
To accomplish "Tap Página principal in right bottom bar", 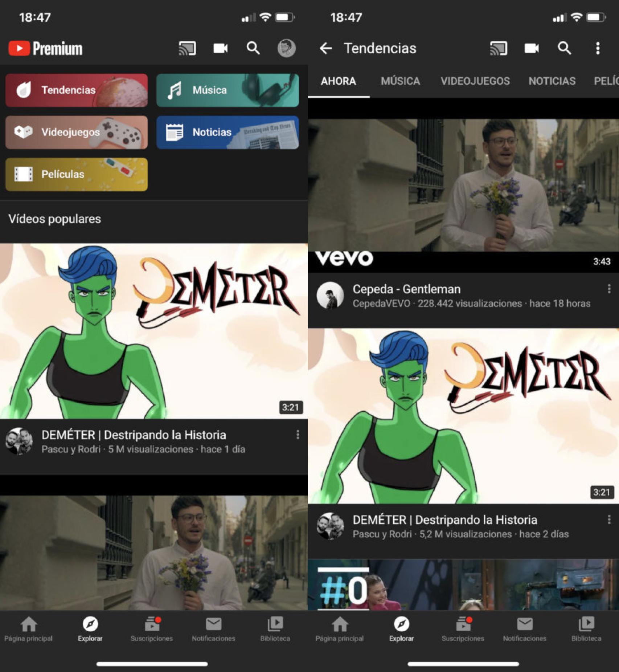I will tap(340, 629).
